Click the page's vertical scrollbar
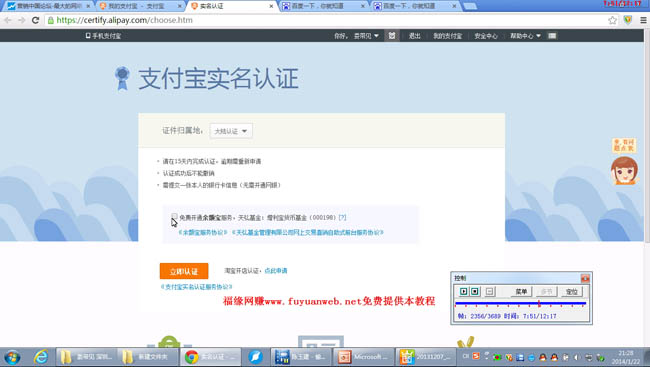 point(647,137)
